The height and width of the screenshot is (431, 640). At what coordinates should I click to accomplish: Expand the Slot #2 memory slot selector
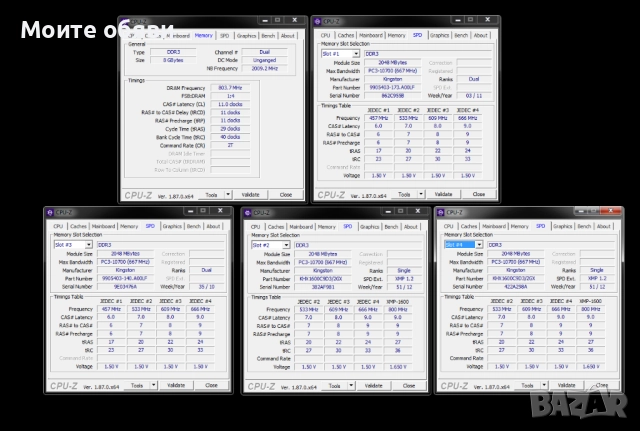[288, 244]
